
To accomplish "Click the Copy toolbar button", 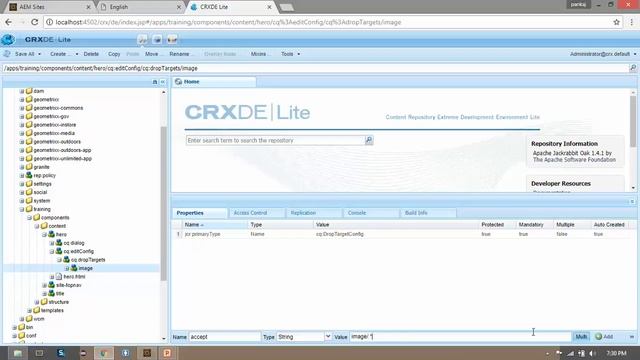I will (114, 54).
